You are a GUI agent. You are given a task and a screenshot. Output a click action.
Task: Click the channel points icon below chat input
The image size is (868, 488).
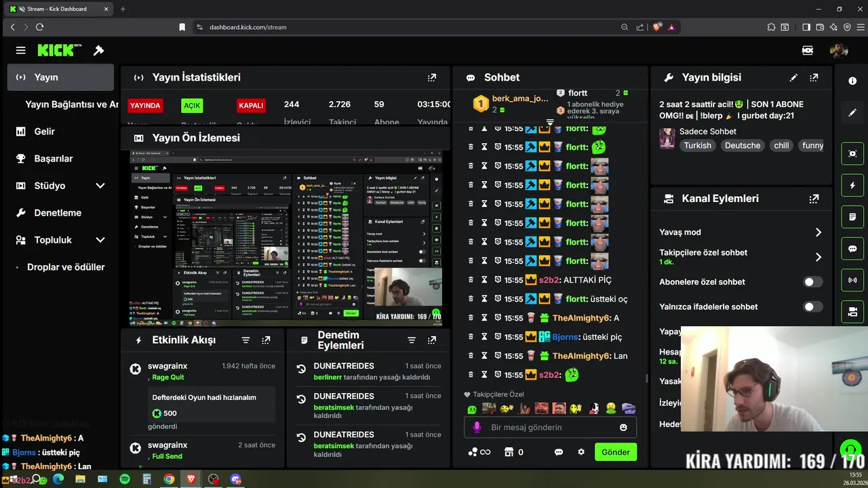[x=473, y=452]
